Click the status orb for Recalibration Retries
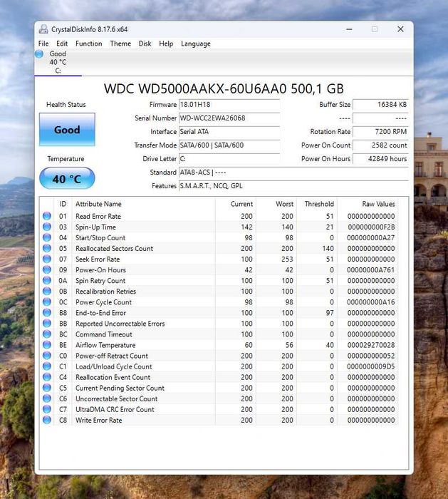448x499 pixels. tap(47, 291)
